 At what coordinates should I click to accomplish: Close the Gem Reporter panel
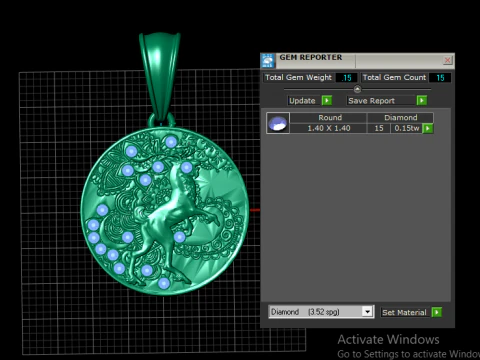pyautogui.click(x=447, y=60)
